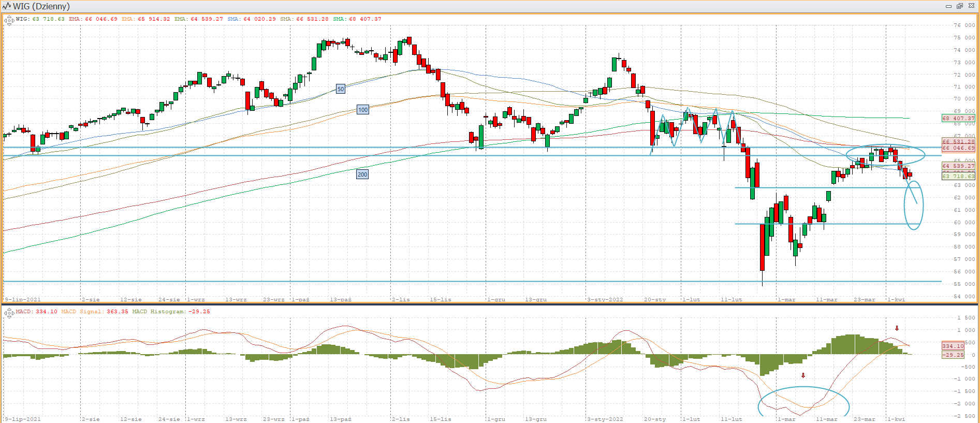
Task: Click the 50 moving average label
Action: point(341,89)
